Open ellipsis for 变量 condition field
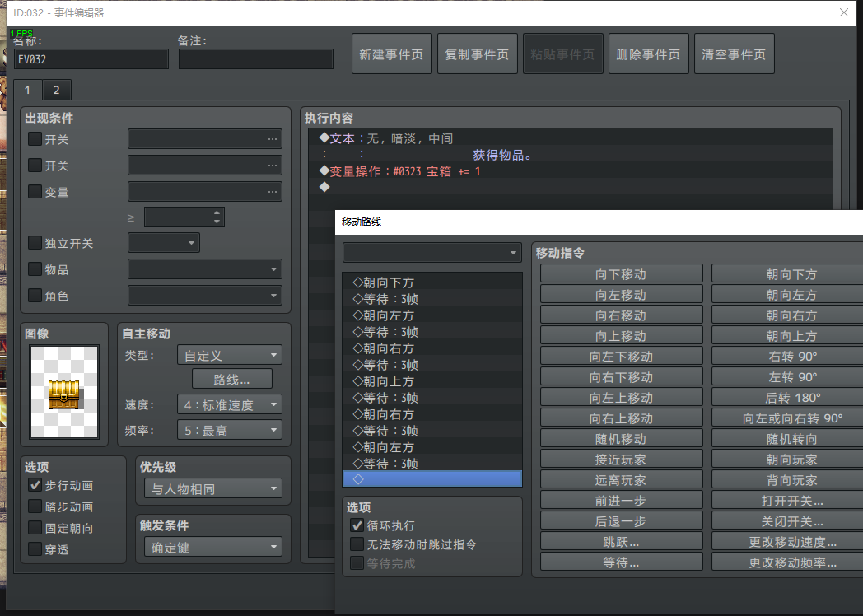 [273, 192]
